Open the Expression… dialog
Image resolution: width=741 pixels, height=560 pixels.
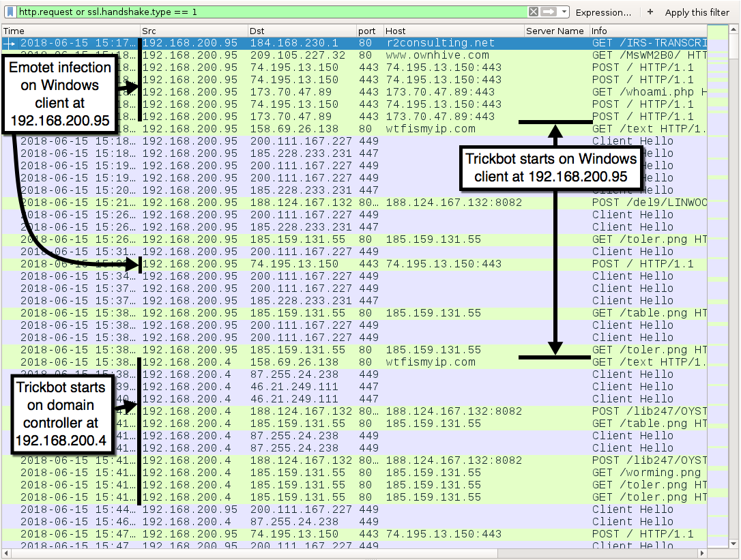pyautogui.click(x=603, y=12)
